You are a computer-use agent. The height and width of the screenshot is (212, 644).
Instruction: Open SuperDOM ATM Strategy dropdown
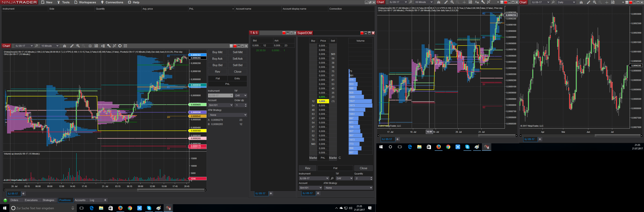(348, 188)
